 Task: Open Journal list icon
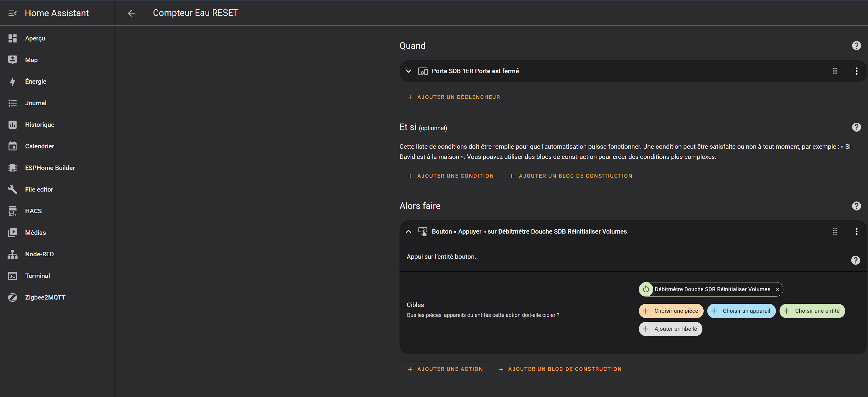tap(13, 103)
